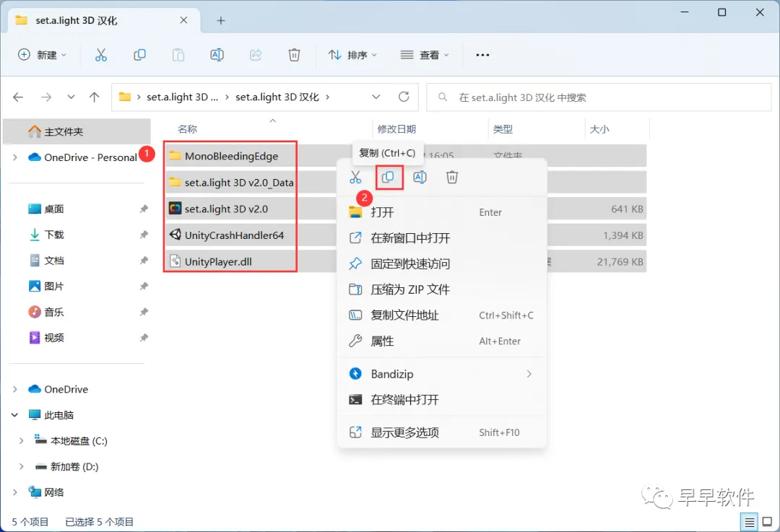Click the Cut icon in the top toolbar
The width and height of the screenshot is (780, 532).
101,55
